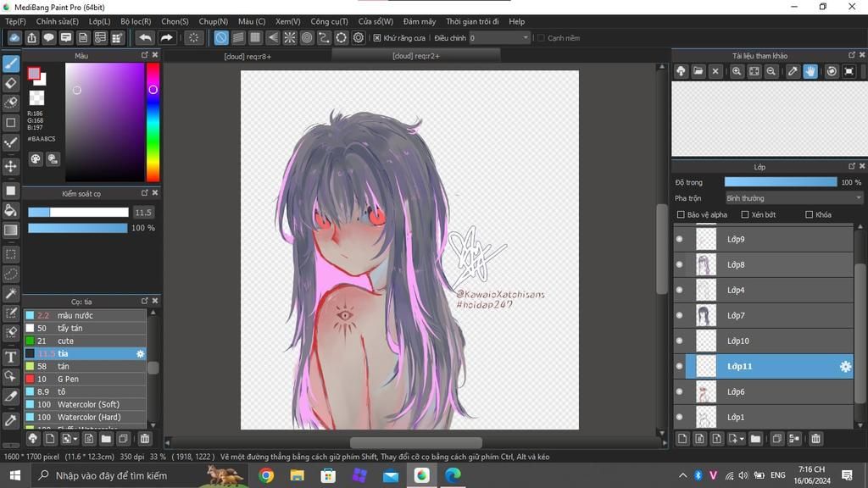Open snap settings gear icon
The height and width of the screenshot is (488, 868).
359,37
